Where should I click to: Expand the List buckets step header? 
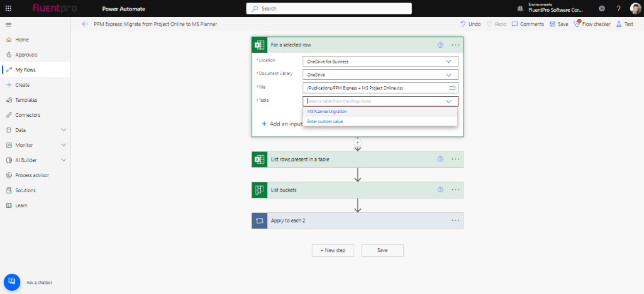357,190
